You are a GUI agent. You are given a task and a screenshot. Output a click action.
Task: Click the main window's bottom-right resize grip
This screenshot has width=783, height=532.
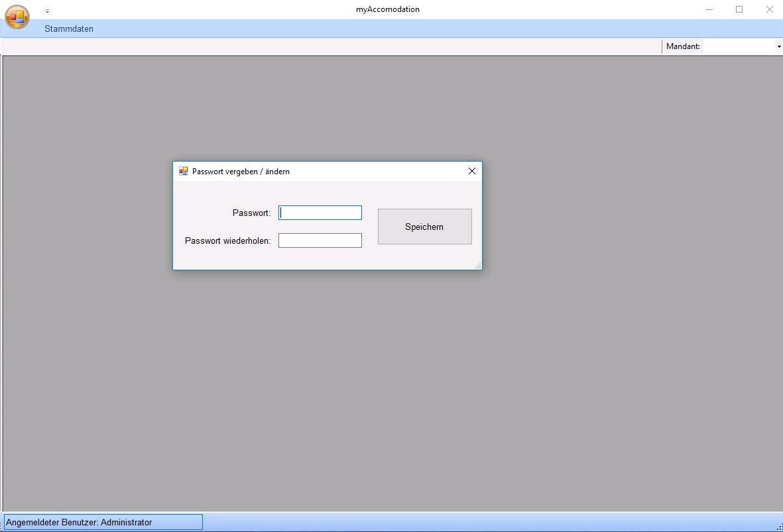[778, 527]
